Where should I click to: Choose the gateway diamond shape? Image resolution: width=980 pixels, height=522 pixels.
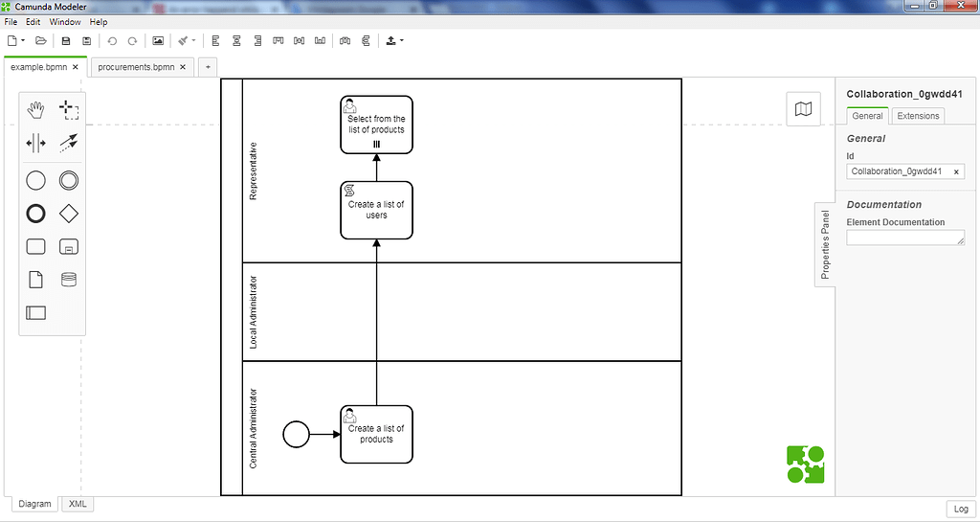coord(68,213)
